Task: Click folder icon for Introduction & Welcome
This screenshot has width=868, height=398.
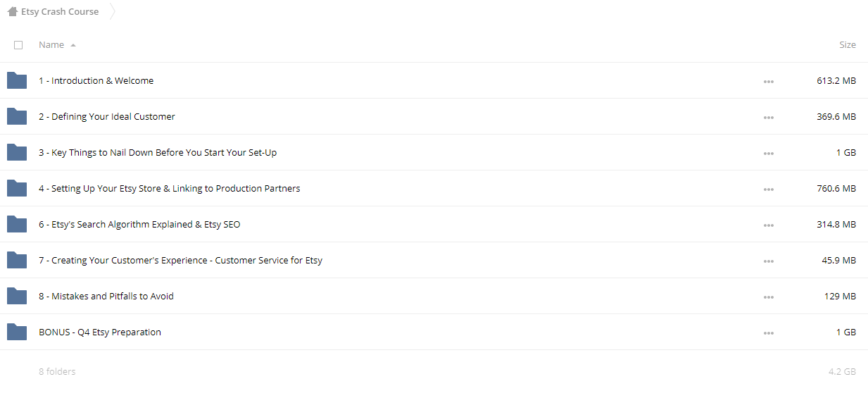Action: coord(17,80)
